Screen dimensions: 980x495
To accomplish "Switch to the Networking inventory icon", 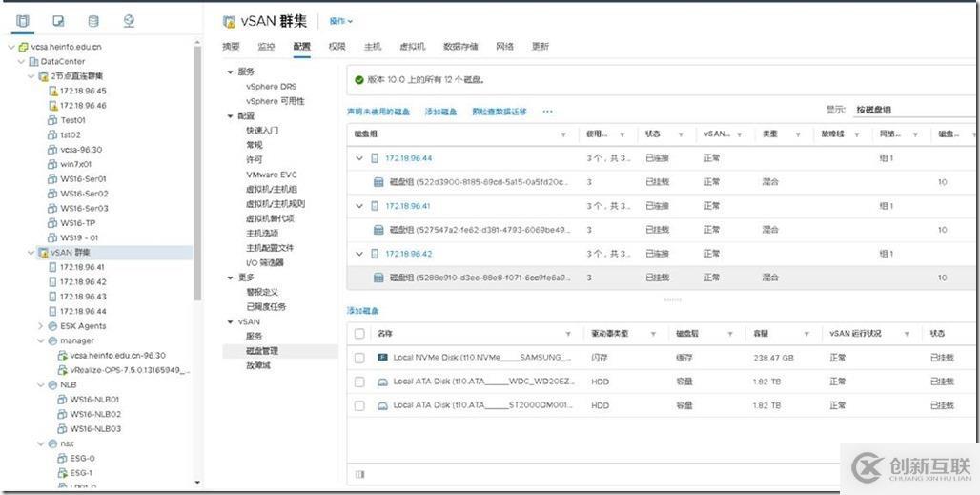I will (x=129, y=21).
